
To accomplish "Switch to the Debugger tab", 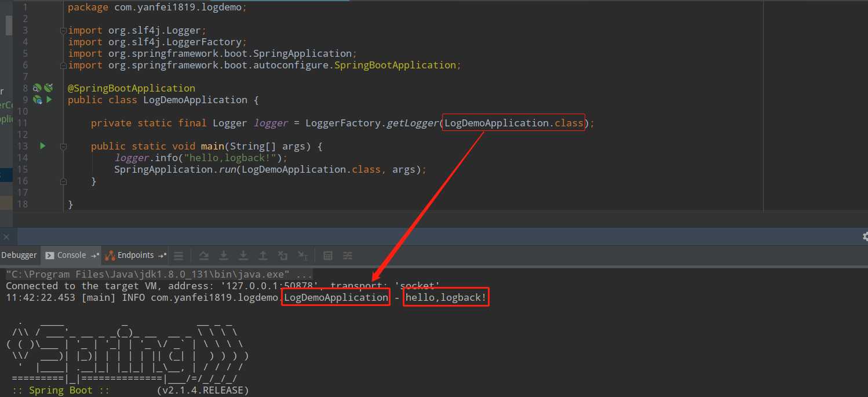I will tap(19, 255).
